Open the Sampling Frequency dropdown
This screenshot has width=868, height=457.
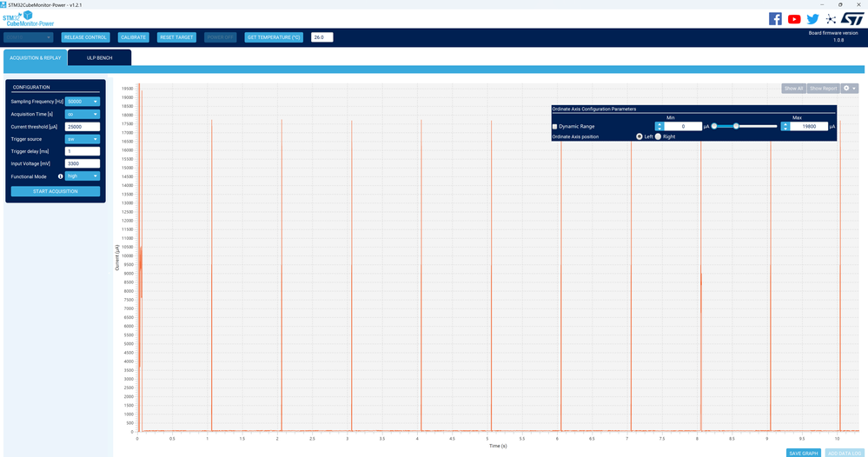point(83,102)
